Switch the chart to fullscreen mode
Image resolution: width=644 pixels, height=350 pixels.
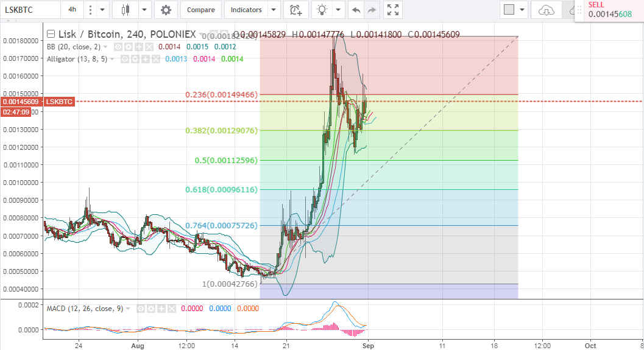click(x=393, y=10)
